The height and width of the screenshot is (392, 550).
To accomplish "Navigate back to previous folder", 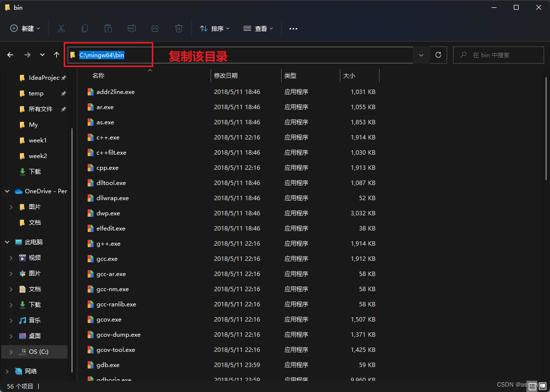I will tap(10, 55).
